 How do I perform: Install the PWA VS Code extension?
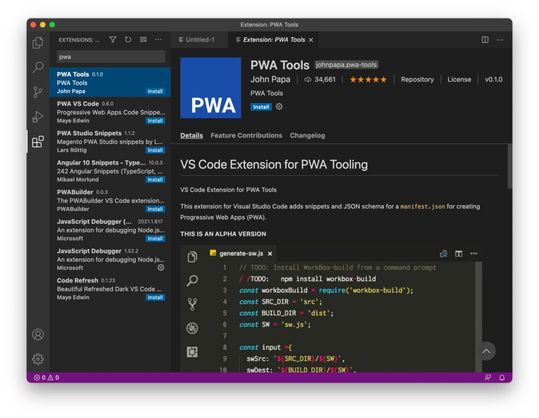(155, 121)
